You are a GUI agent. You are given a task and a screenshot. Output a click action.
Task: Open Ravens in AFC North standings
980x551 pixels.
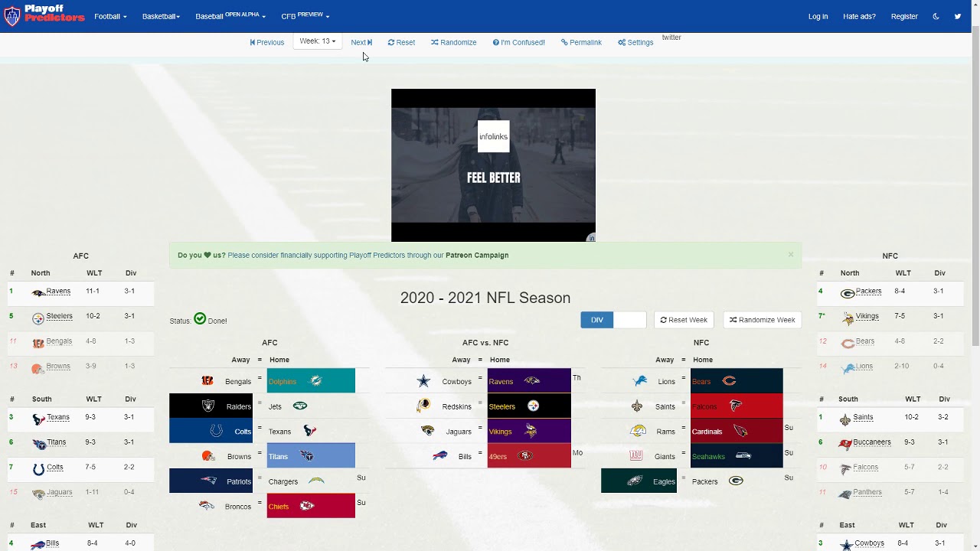coord(58,292)
